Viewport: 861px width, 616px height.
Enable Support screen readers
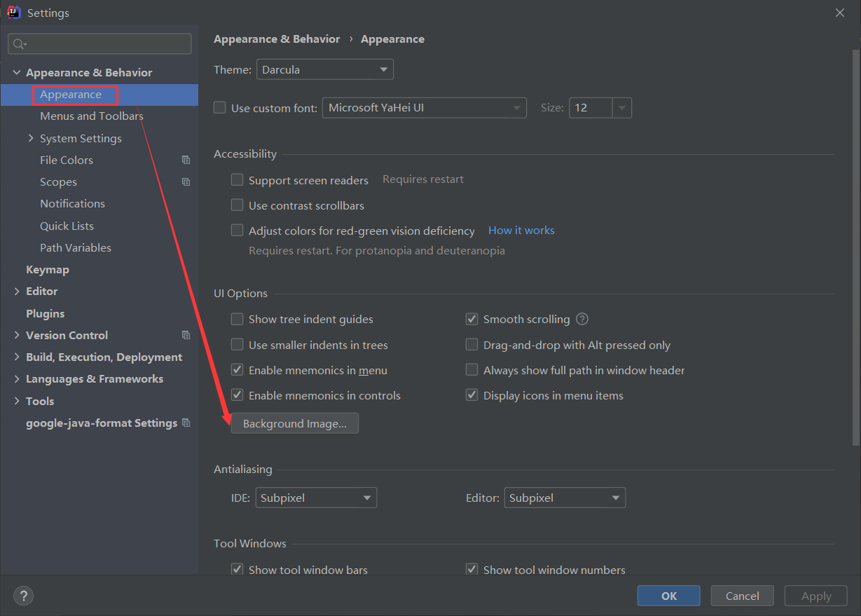point(237,179)
